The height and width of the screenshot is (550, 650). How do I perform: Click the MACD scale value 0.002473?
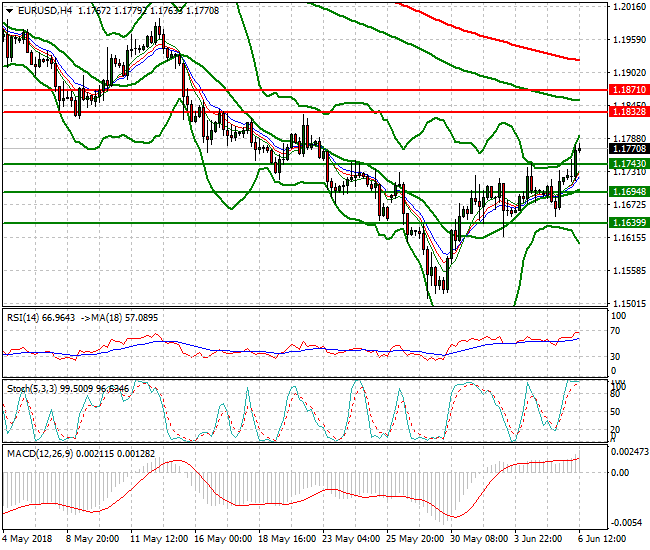tap(628, 454)
